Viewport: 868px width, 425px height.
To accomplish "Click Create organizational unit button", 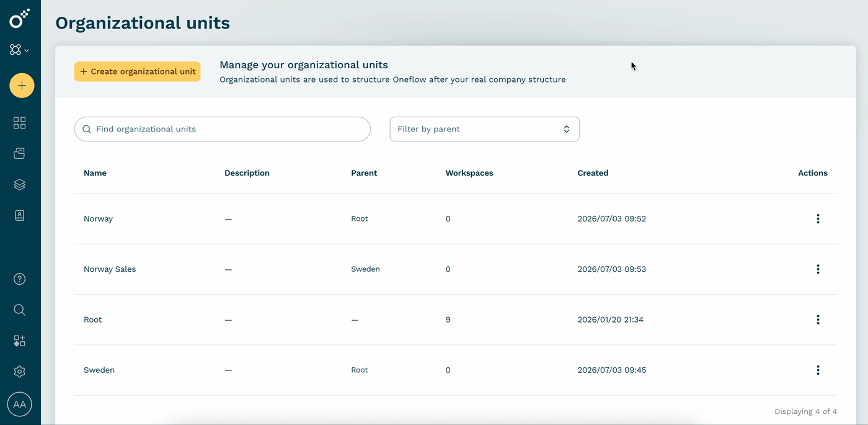I will tap(137, 71).
